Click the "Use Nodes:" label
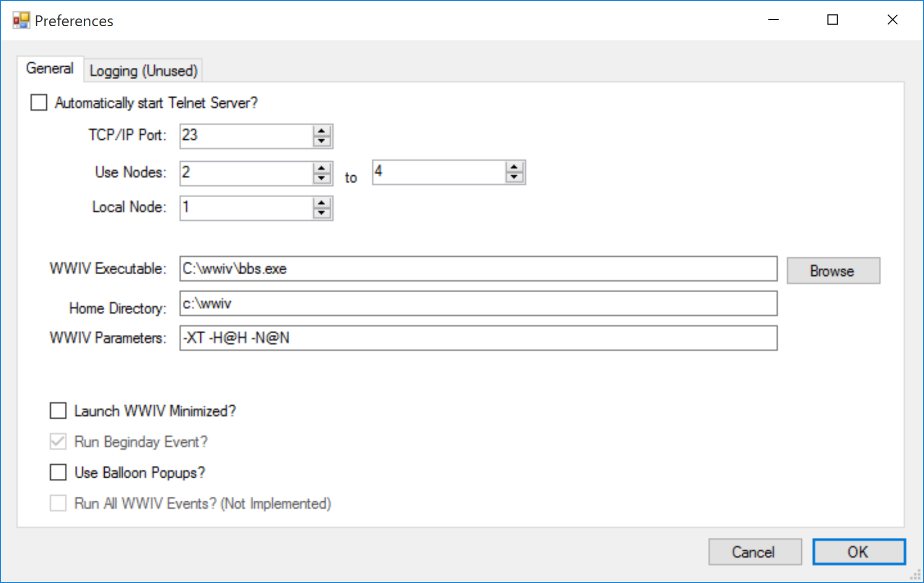Image resolution: width=924 pixels, height=583 pixels. click(131, 172)
